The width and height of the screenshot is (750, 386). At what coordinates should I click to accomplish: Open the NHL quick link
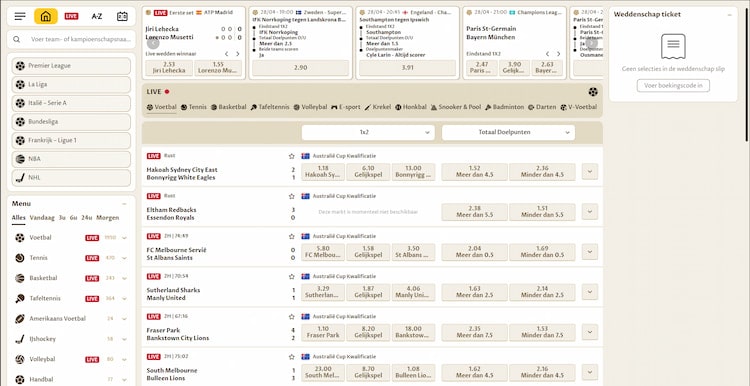point(71,178)
